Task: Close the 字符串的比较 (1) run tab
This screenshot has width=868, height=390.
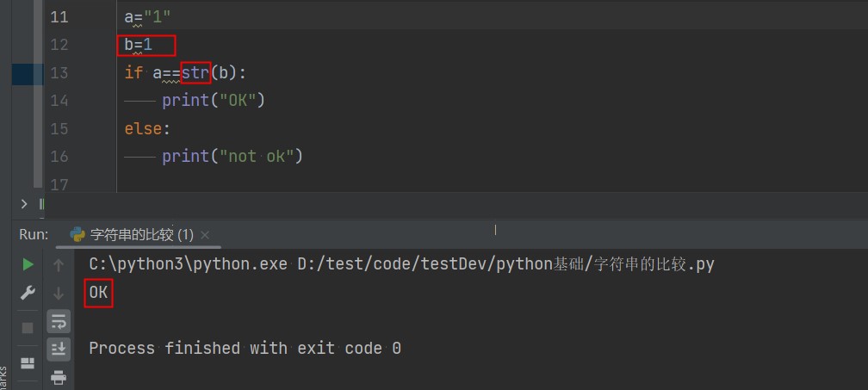Action: tap(205, 234)
